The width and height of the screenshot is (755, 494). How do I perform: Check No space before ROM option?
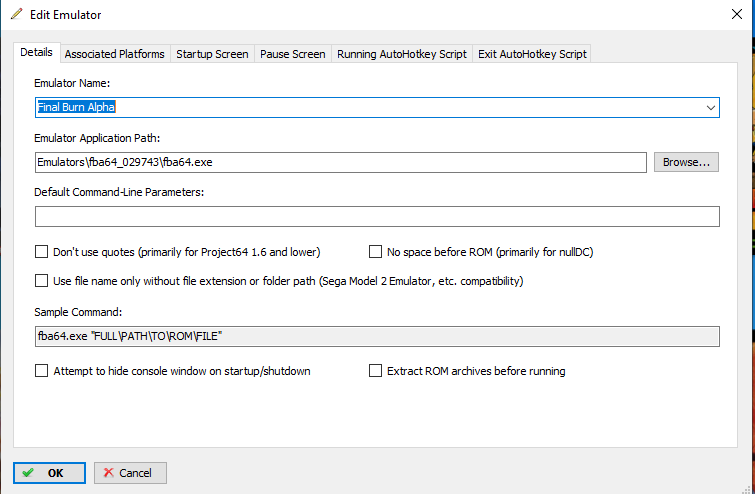(375, 252)
